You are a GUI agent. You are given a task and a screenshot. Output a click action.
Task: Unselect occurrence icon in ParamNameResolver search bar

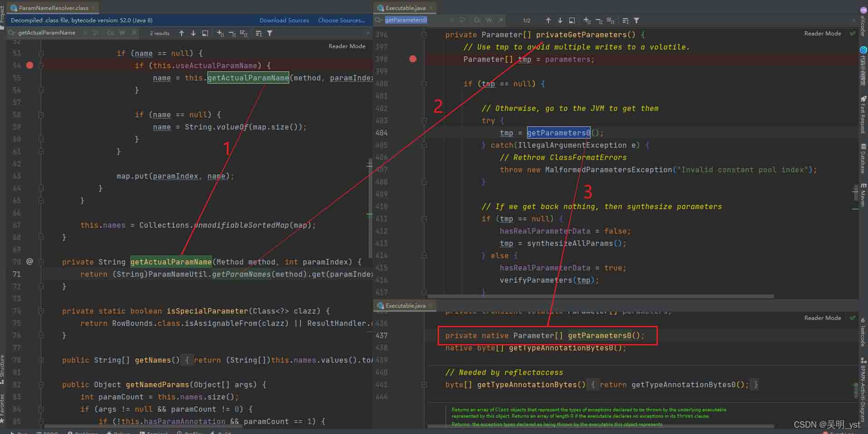[232, 33]
